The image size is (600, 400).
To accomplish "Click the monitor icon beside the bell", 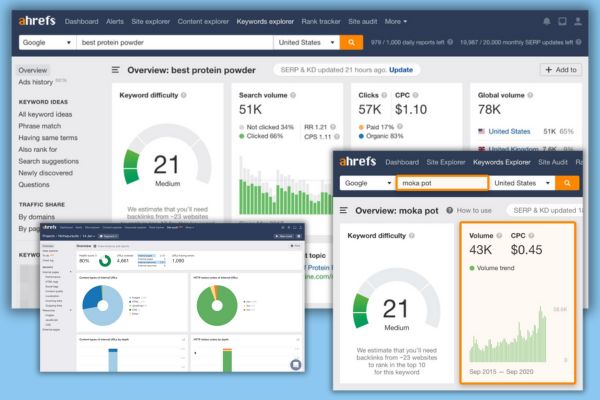I will pyautogui.click(x=562, y=21).
